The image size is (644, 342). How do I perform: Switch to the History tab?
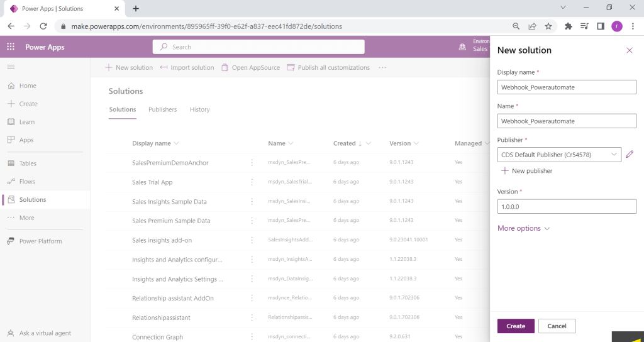tap(199, 109)
